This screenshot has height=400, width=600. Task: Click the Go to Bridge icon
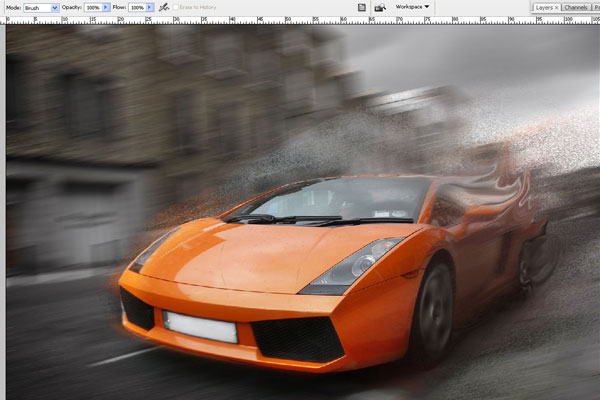[x=380, y=7]
